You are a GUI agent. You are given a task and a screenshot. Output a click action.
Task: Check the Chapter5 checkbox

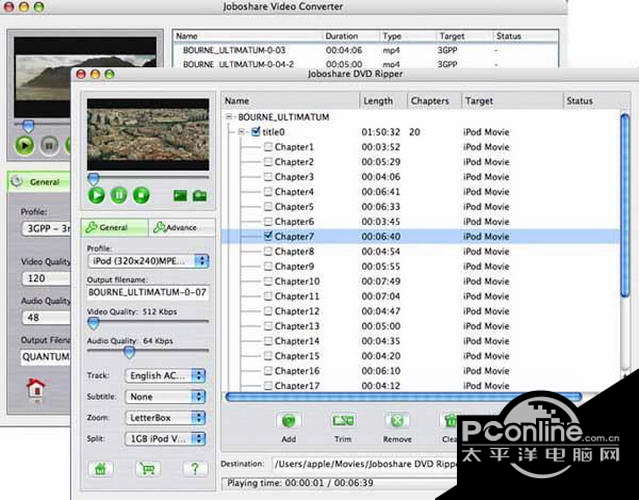pos(268,207)
